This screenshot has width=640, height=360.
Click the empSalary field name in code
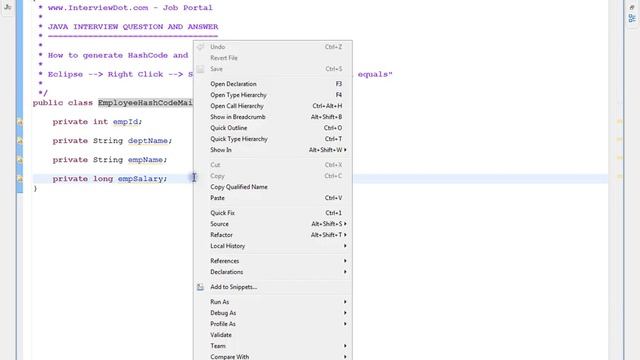point(140,179)
